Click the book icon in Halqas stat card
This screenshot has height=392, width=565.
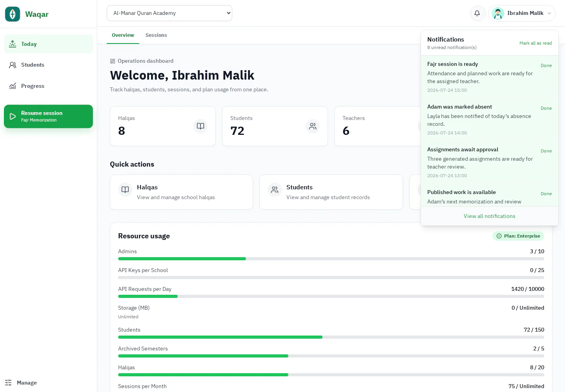pyautogui.click(x=200, y=126)
